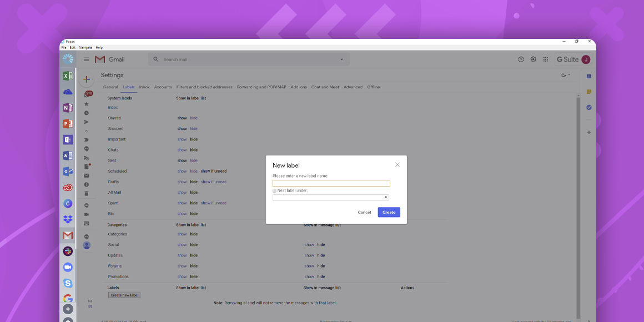Open the Forwarding and POP/IMAP tab
644x322 pixels.
point(261,87)
